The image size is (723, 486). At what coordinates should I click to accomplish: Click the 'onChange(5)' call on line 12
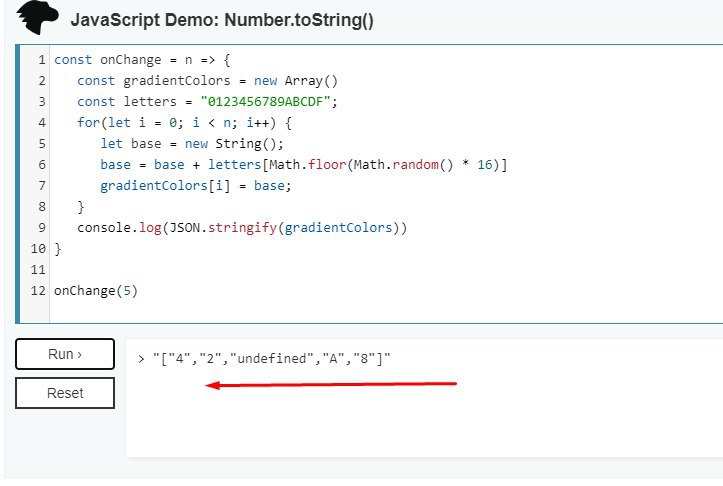click(96, 290)
